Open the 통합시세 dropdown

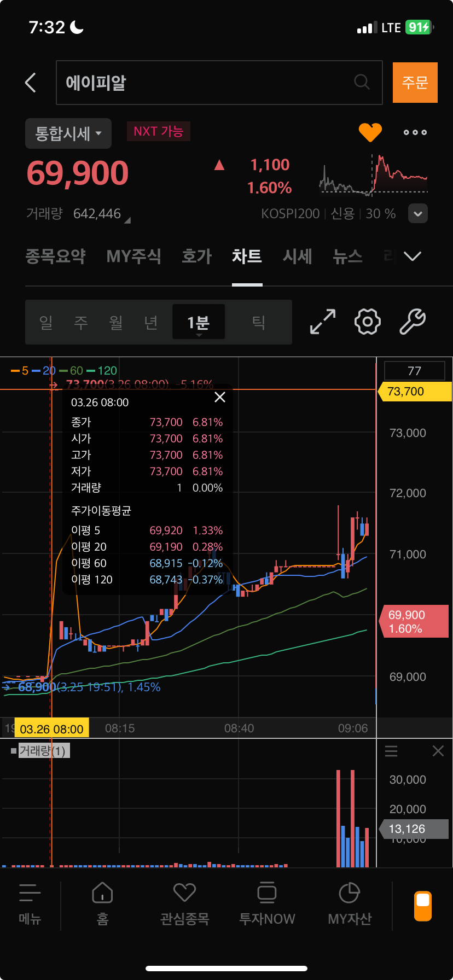coord(68,133)
